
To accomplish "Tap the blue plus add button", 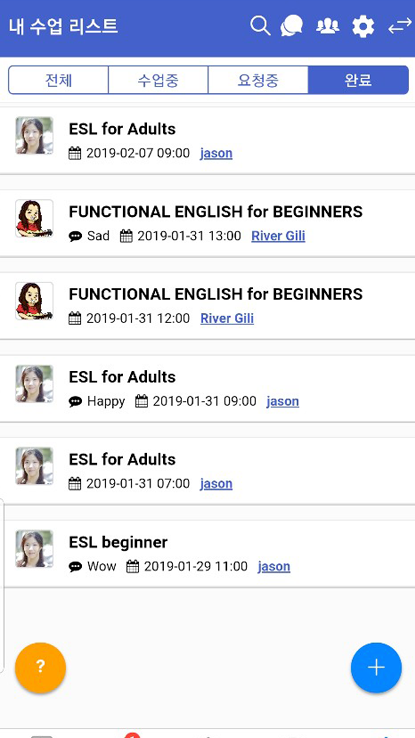I will [x=376, y=667].
